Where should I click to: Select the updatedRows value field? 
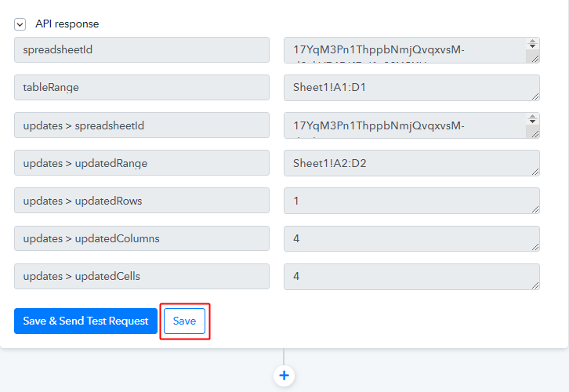[411, 201]
